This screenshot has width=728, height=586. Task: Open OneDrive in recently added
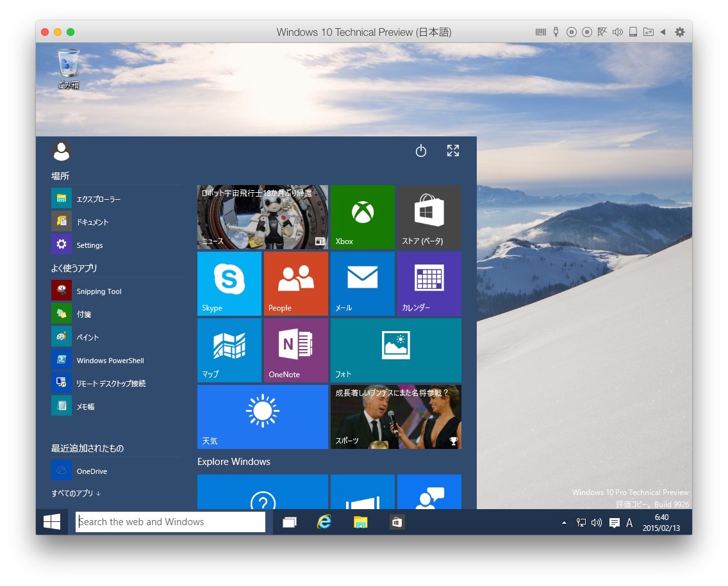pos(116,471)
